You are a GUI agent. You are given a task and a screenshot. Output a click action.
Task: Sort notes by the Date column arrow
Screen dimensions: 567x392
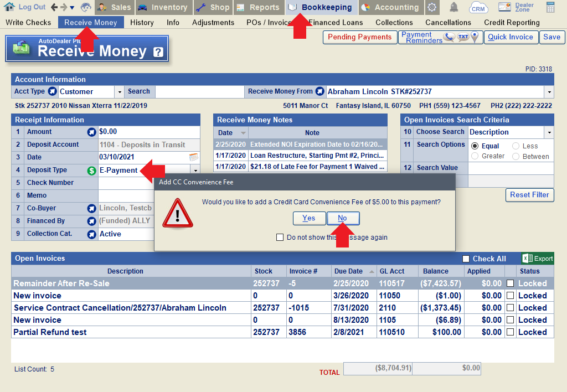244,133
